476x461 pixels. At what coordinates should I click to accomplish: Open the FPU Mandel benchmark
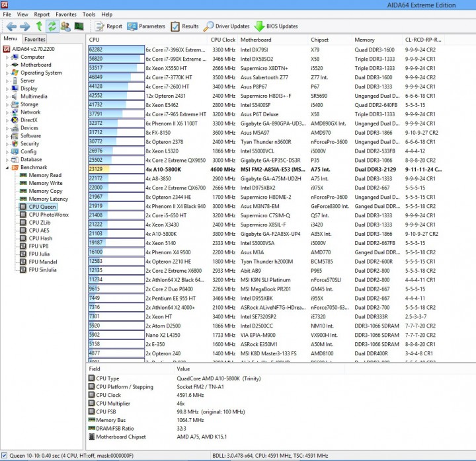pos(38,262)
